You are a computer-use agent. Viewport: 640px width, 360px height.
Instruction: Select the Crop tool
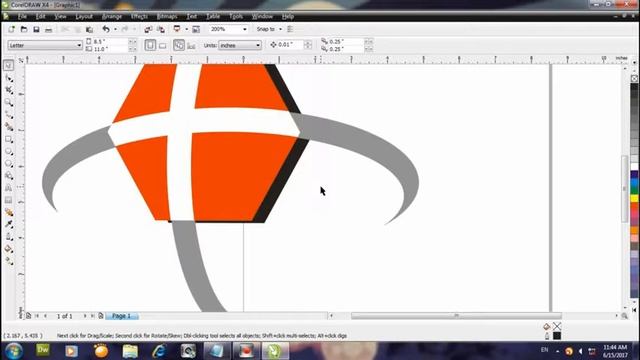click(9, 90)
